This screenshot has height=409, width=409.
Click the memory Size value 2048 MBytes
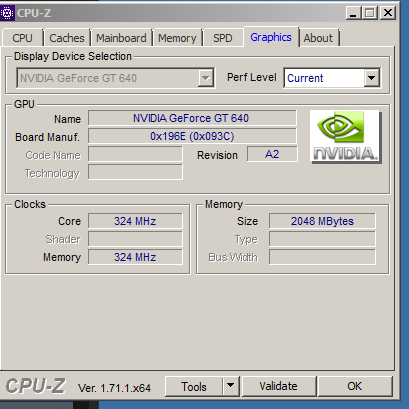(322, 221)
